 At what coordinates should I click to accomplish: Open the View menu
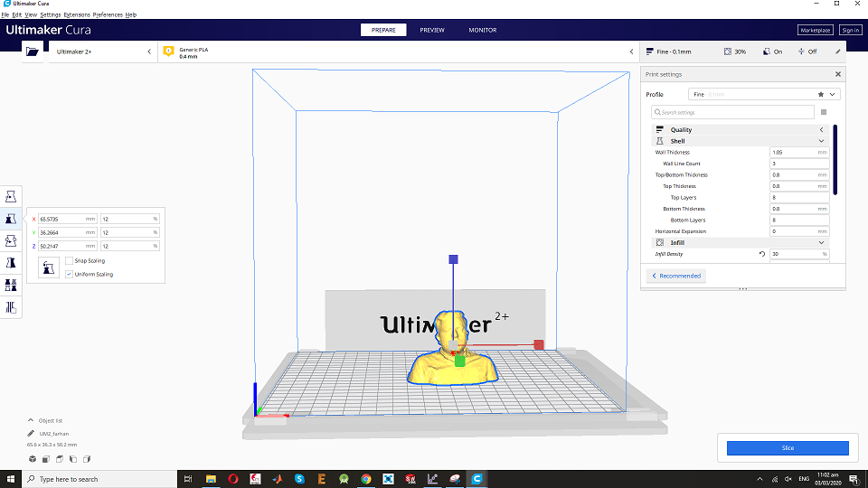point(31,15)
